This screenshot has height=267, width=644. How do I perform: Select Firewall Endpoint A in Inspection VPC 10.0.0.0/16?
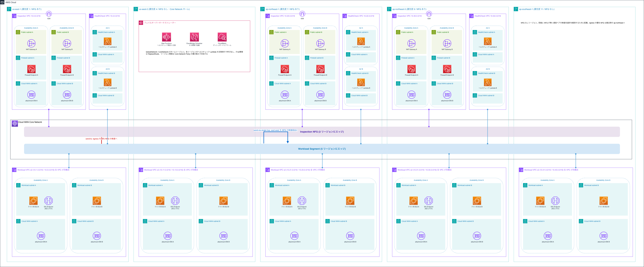[x=31, y=69]
